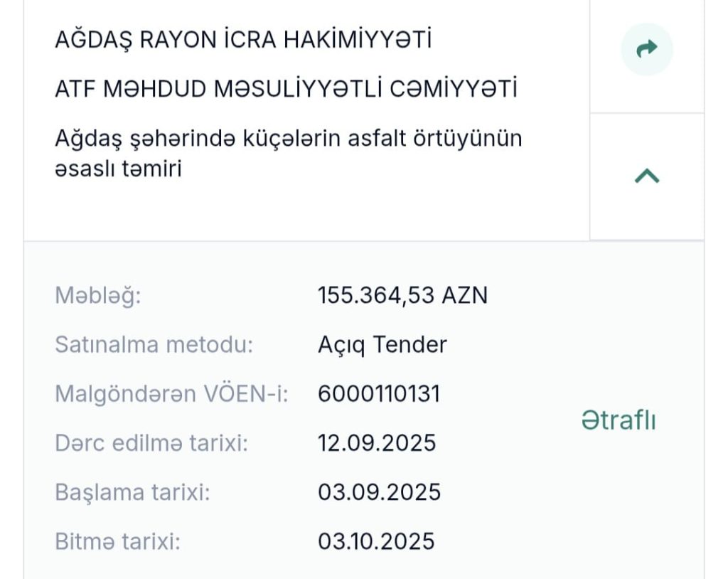Click the Başlama tarixi label
Screen dimensions: 728x579
[132, 492]
